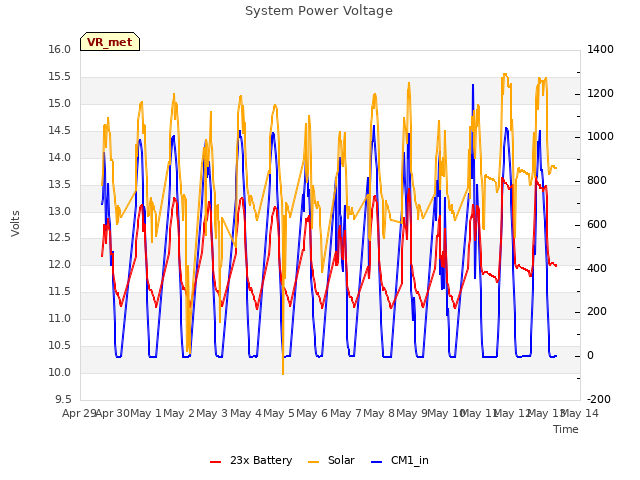Screen dimensions: 640x480
Task: Click the 1000 right axis tick label
Action: click(x=600, y=137)
